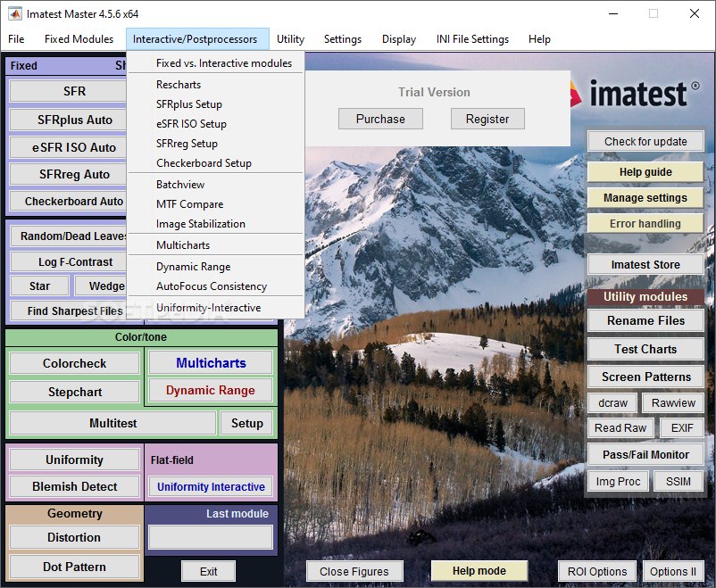The width and height of the screenshot is (716, 588).
Task: Select Uniformity-Interactive menu entry
Action: (215, 308)
